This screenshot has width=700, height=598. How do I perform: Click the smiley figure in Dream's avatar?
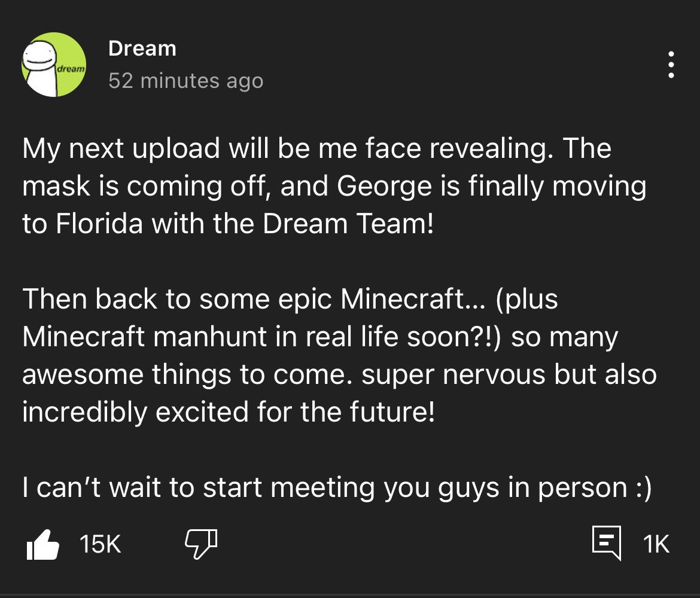point(41,68)
